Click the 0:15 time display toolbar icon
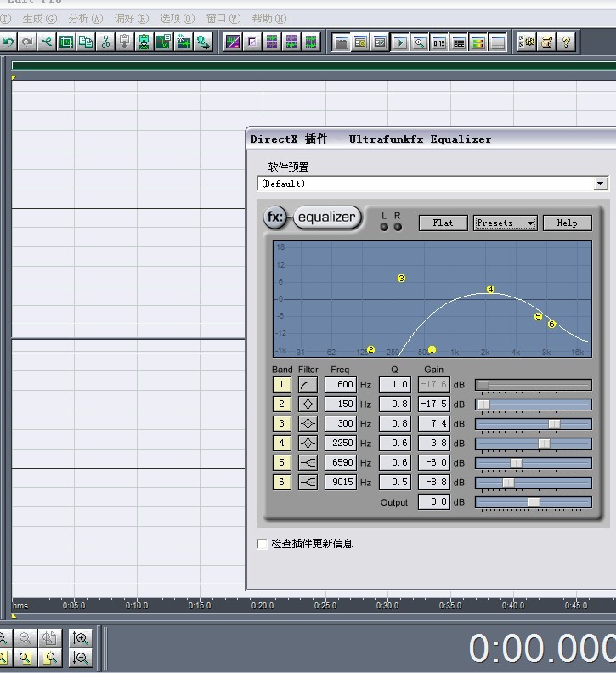616x673 pixels. click(439, 43)
